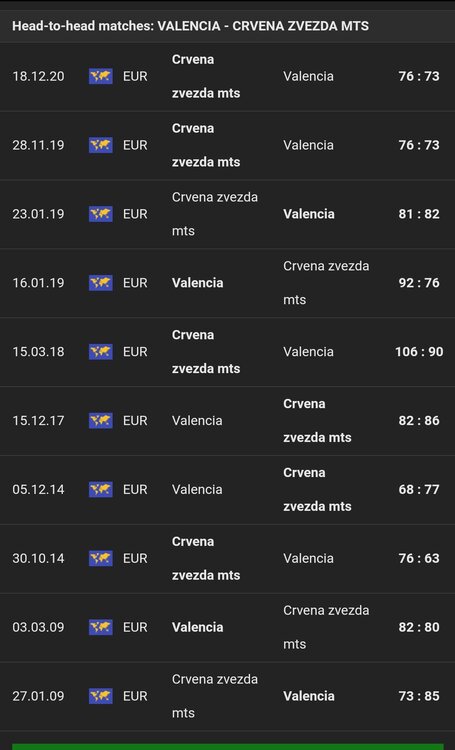Viewport: 455px width, 750px height.
Task: Click the world flag icon for 28.11.19 match
Action: [100, 145]
